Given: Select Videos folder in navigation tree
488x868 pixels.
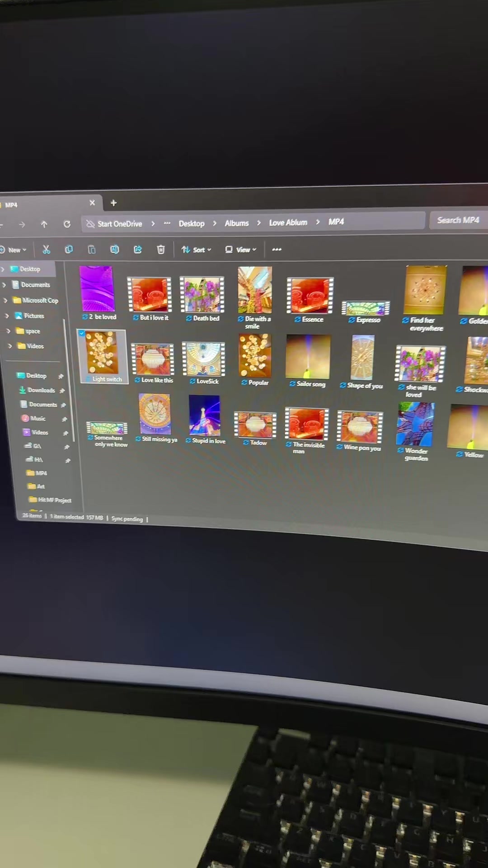Looking at the screenshot, I should (x=34, y=346).
